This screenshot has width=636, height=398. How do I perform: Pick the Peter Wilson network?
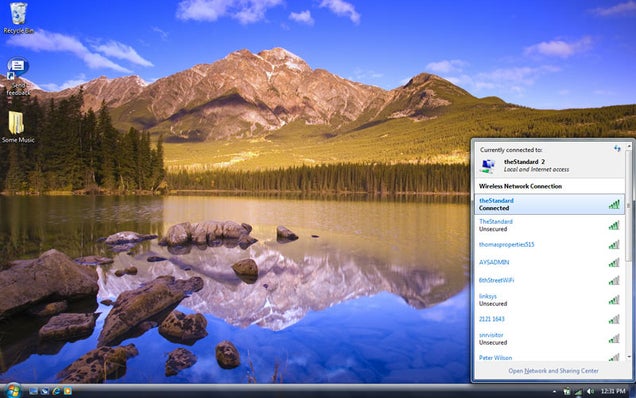tap(550, 357)
